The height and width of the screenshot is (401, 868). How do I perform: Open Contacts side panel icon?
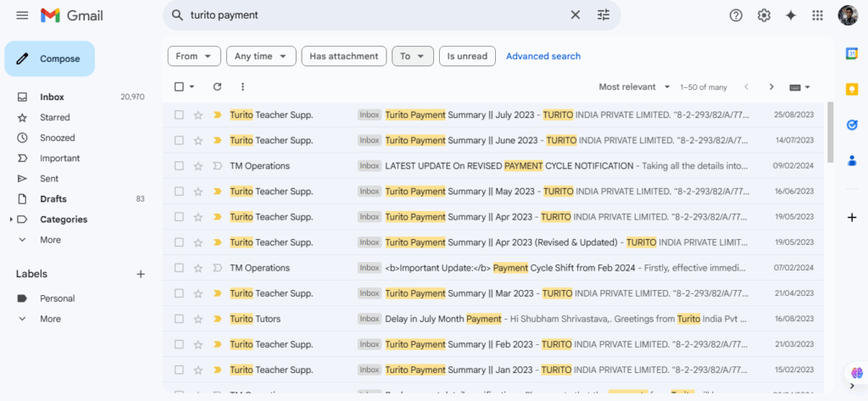coord(852,160)
